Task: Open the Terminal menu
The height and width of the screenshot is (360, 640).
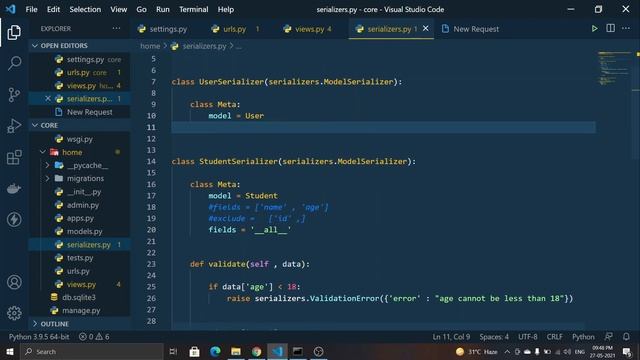Action: (193, 9)
